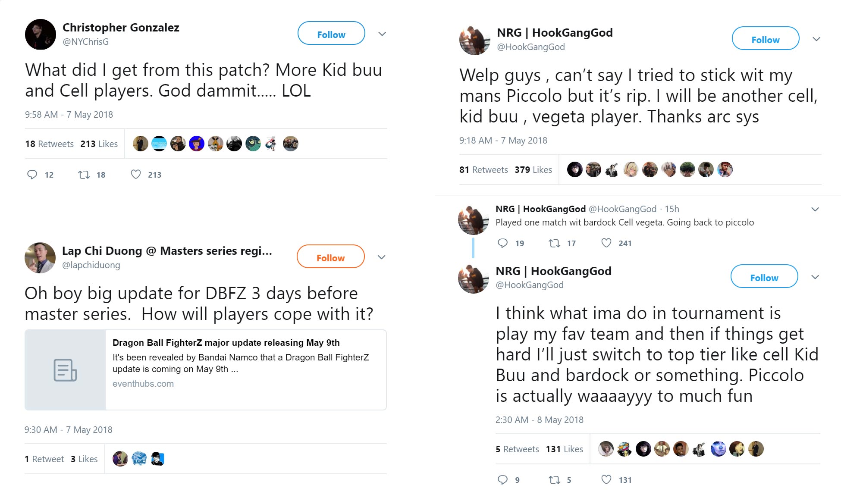This screenshot has height=504, width=841.
Task: Click a liker avatar on HookGangGod's tweet
Action: (575, 169)
